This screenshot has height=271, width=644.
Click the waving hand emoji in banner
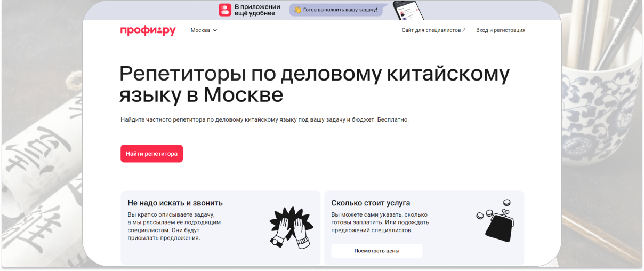(x=297, y=10)
